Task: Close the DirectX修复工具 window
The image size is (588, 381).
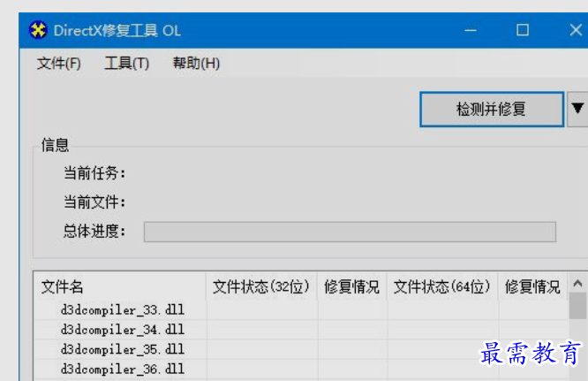Action: point(576,30)
